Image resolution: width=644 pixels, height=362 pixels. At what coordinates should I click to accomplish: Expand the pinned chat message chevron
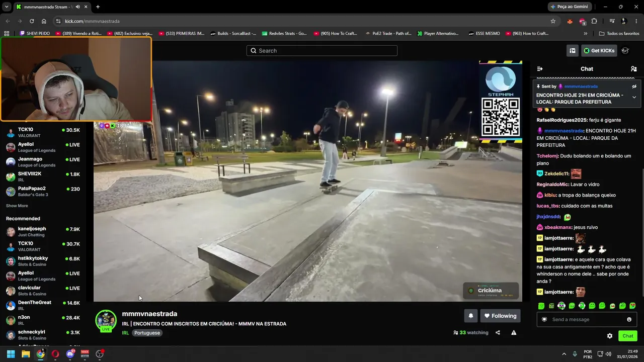coord(634,98)
